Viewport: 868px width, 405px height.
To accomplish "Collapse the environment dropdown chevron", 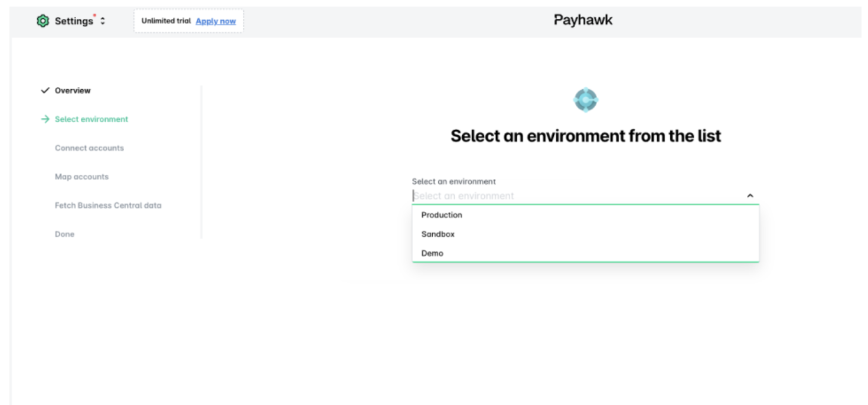I will (750, 196).
